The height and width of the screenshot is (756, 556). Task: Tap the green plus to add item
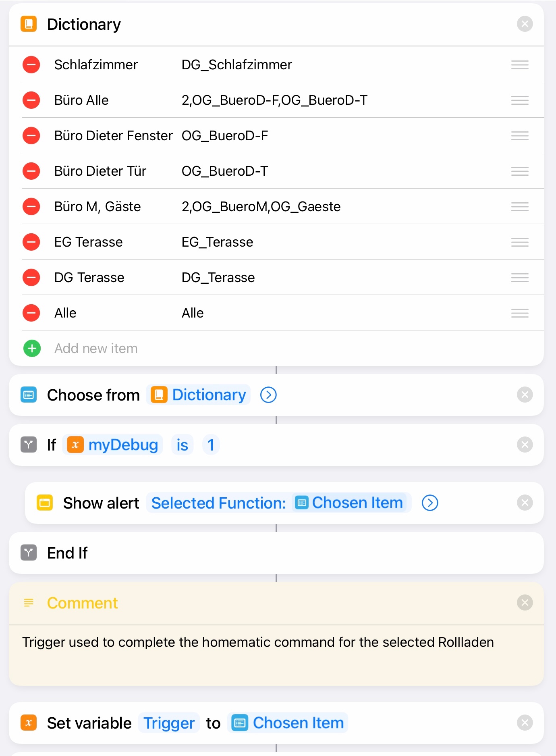coord(32,349)
